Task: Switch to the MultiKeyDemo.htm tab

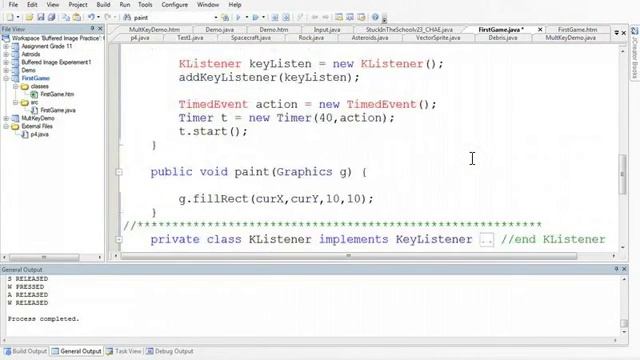Action: (x=154, y=30)
